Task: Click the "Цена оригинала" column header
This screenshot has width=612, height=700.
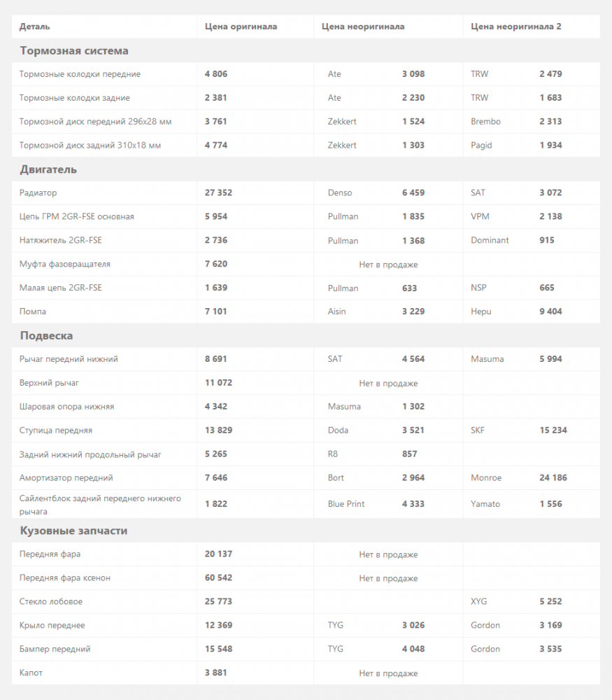Action: point(241,27)
